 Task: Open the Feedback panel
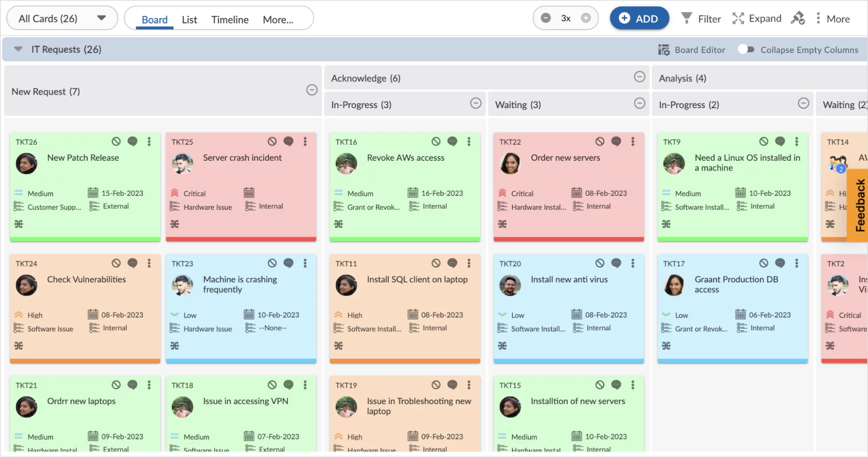point(858,204)
